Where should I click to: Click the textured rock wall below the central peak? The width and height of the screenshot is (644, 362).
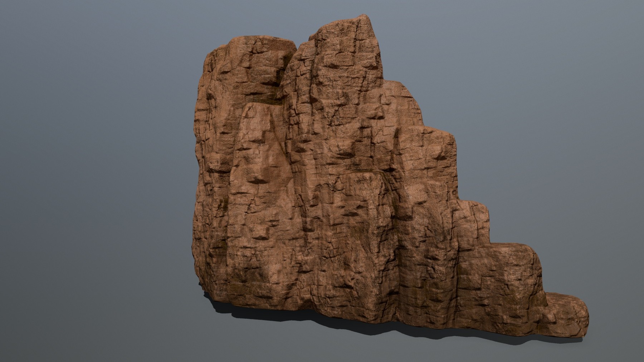point(351,143)
